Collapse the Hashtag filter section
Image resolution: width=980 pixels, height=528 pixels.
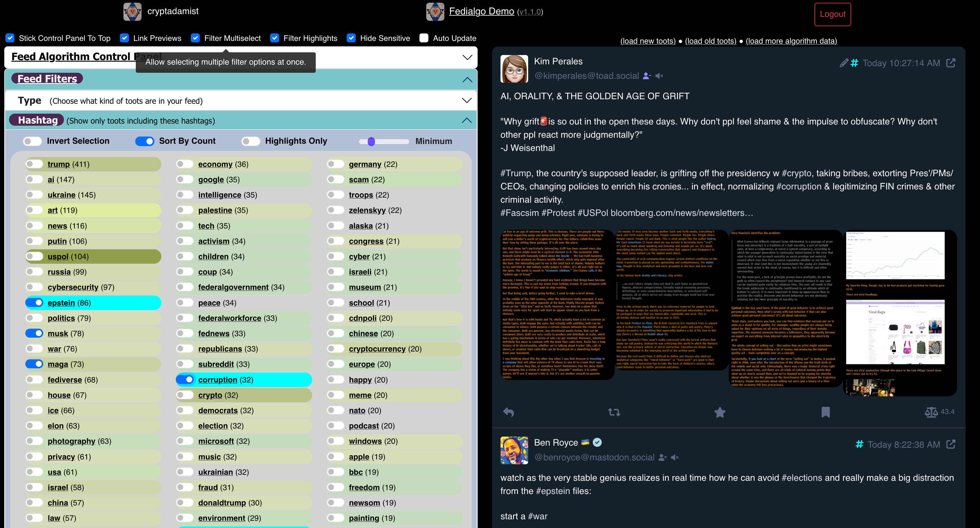pyautogui.click(x=466, y=120)
